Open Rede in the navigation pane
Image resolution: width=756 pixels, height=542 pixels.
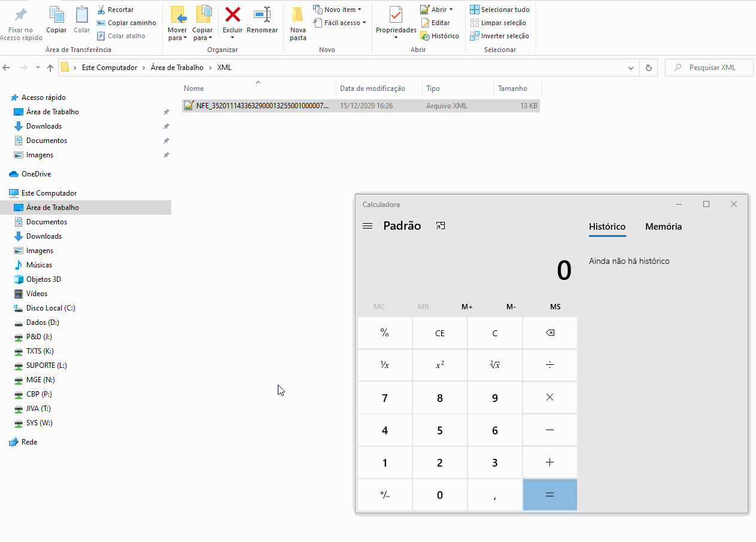point(29,442)
